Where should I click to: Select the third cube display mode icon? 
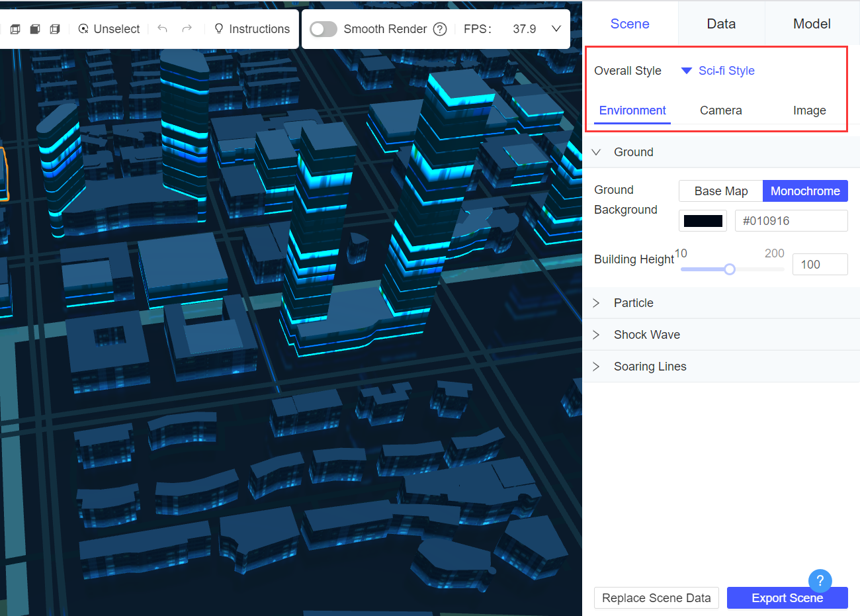point(55,29)
